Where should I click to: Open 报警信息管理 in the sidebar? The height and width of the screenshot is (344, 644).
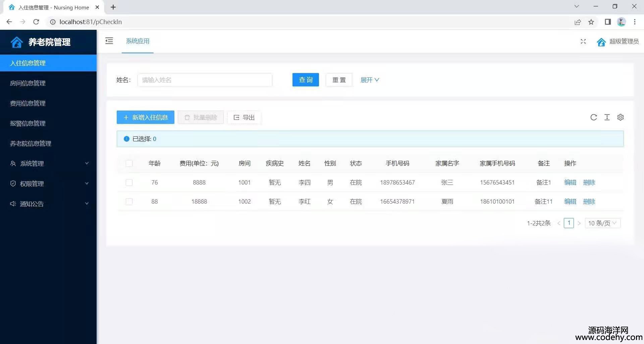pyautogui.click(x=48, y=123)
